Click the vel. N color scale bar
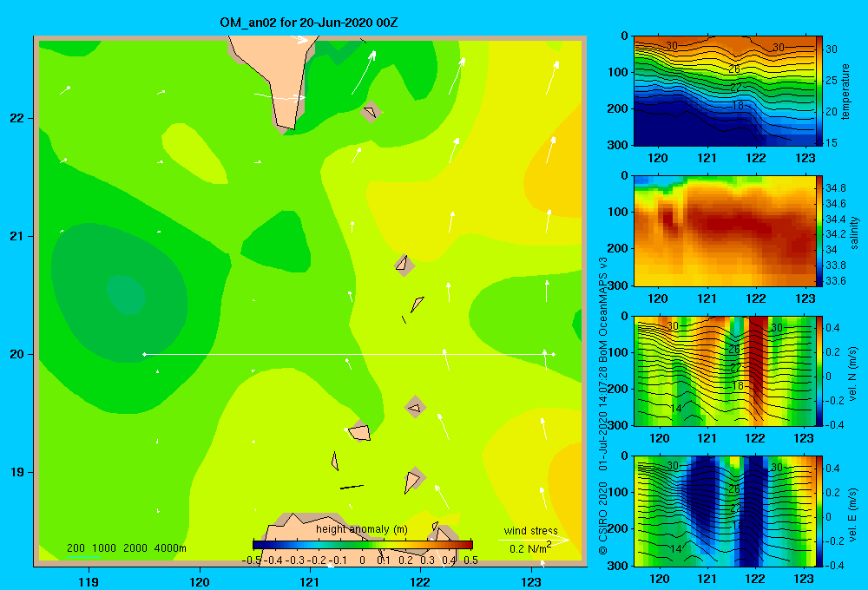868x590 pixels. coord(819,370)
